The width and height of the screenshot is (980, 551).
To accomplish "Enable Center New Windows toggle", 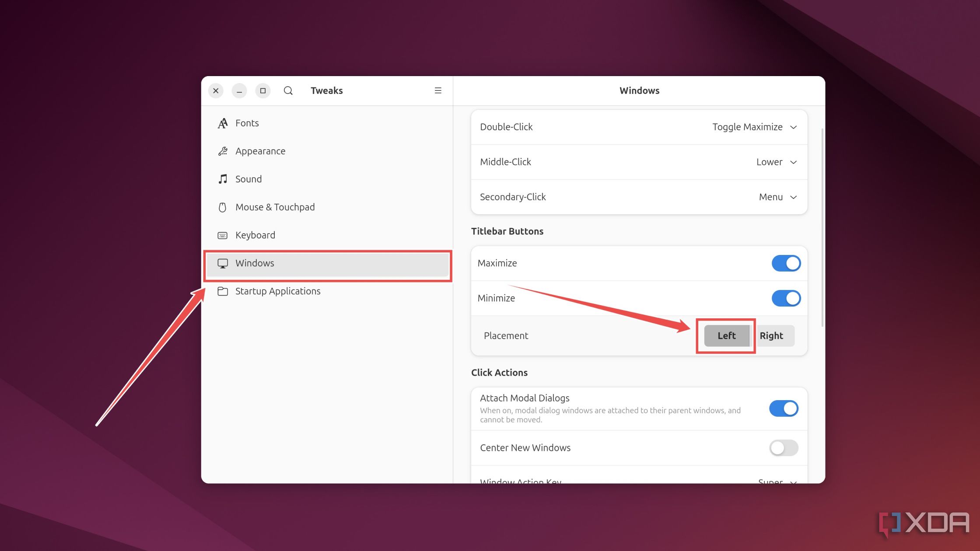I will click(x=784, y=447).
